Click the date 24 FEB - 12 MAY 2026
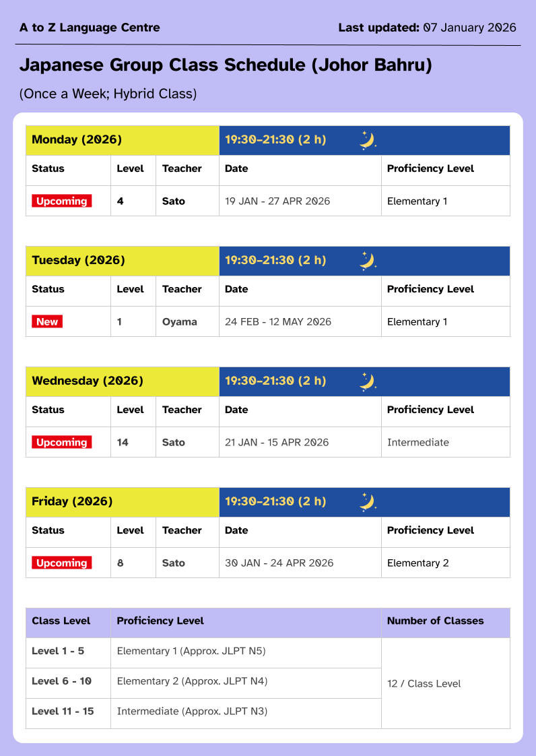 point(278,322)
